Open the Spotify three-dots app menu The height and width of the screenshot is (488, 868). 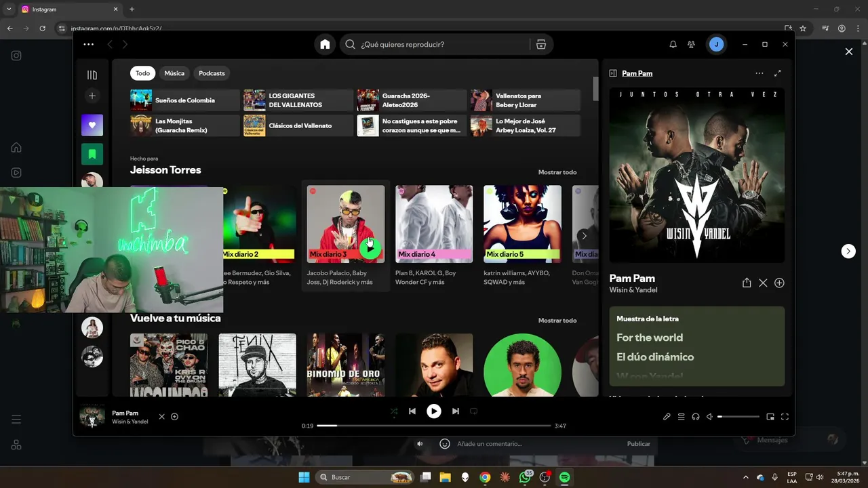pyautogui.click(x=89, y=44)
